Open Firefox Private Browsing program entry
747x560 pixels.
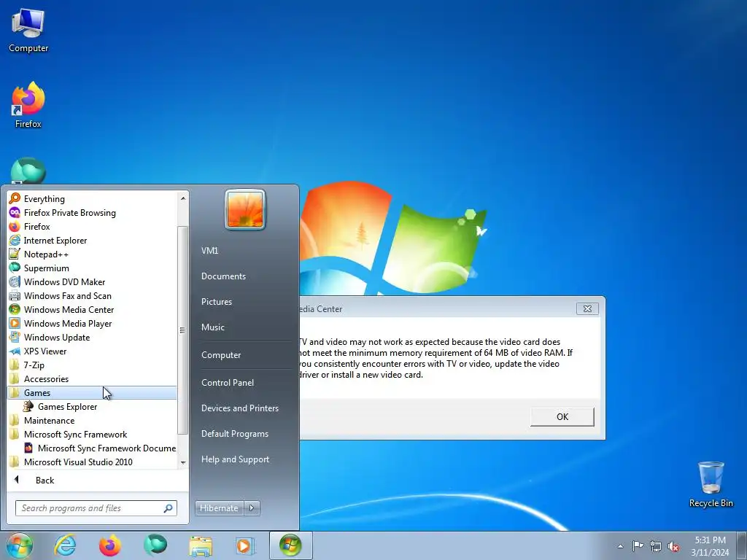(92, 213)
